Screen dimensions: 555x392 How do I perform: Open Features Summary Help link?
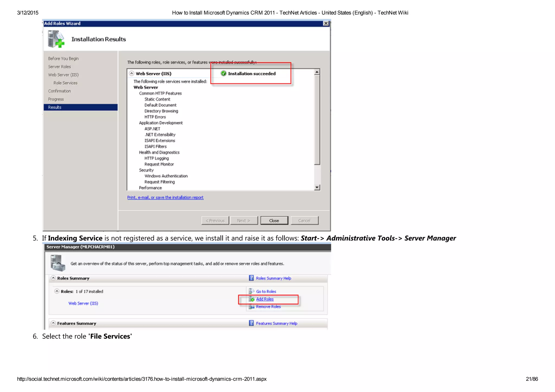[x=277, y=323]
